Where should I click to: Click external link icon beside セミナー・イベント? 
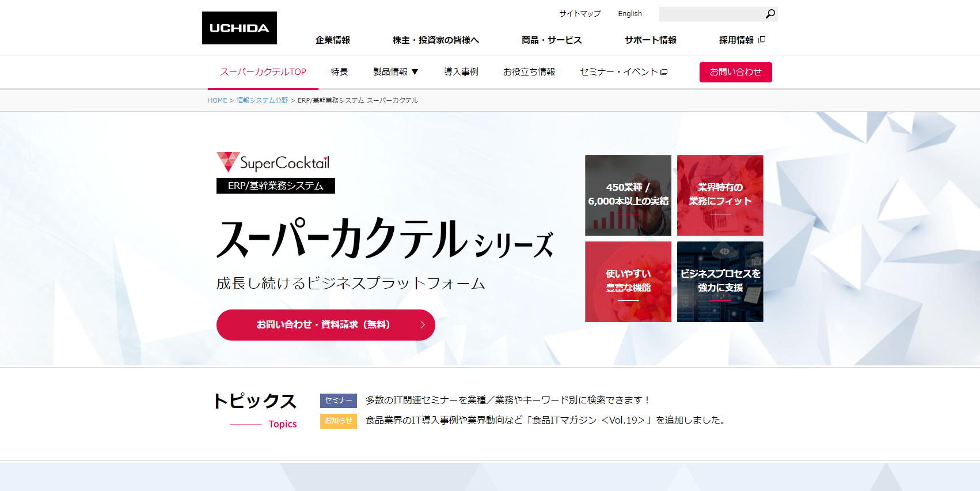(664, 72)
